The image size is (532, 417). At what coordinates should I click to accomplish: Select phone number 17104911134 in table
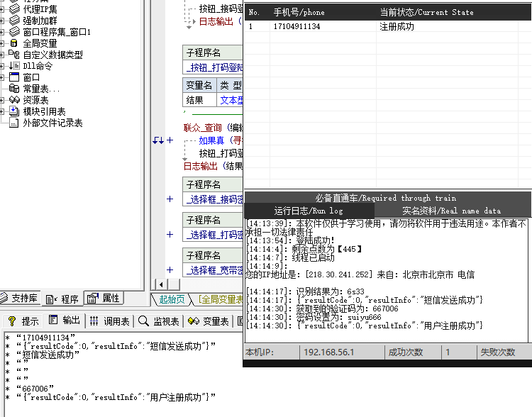pyautogui.click(x=297, y=26)
